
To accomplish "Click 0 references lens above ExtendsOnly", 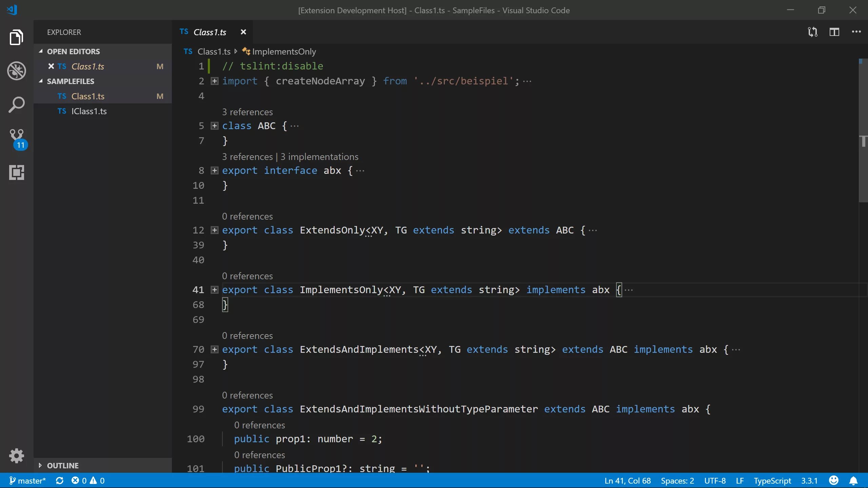I will (x=247, y=216).
